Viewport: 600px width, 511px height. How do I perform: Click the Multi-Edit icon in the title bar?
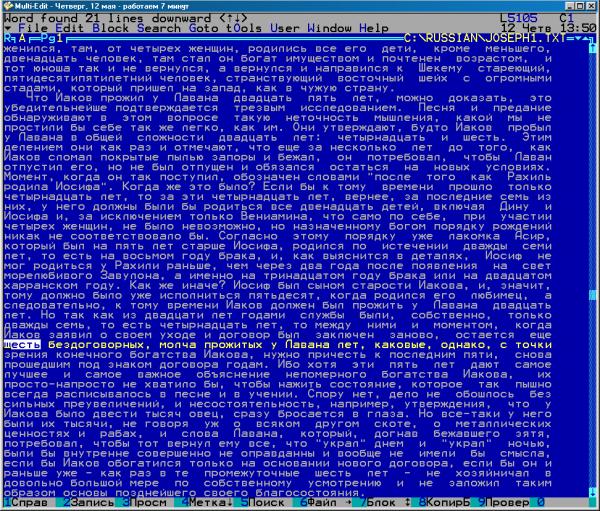point(8,5)
